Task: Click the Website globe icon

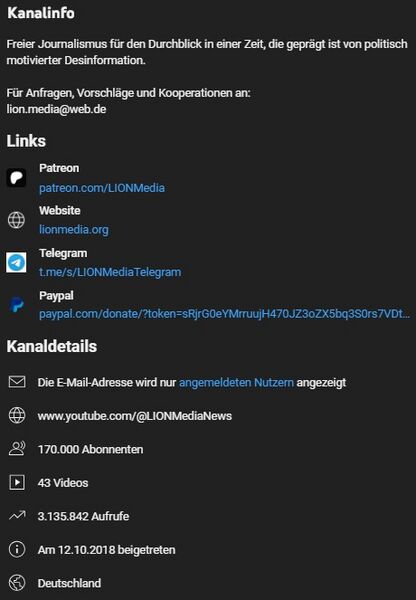Action: tap(16, 220)
